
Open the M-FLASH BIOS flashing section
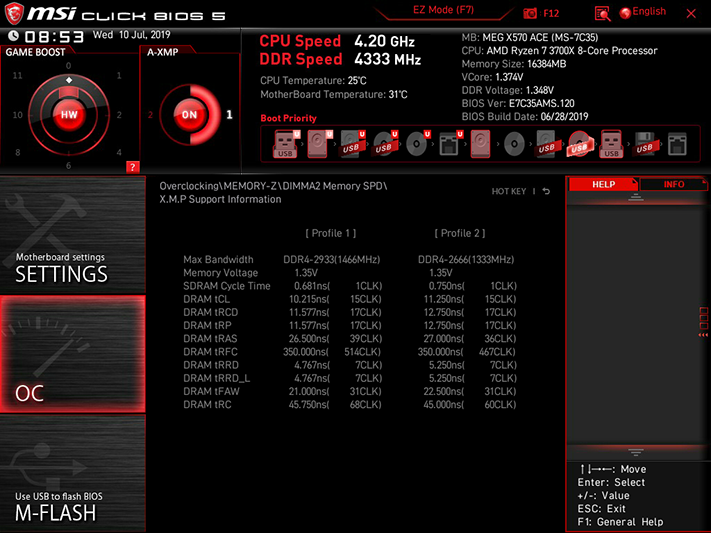point(73,474)
